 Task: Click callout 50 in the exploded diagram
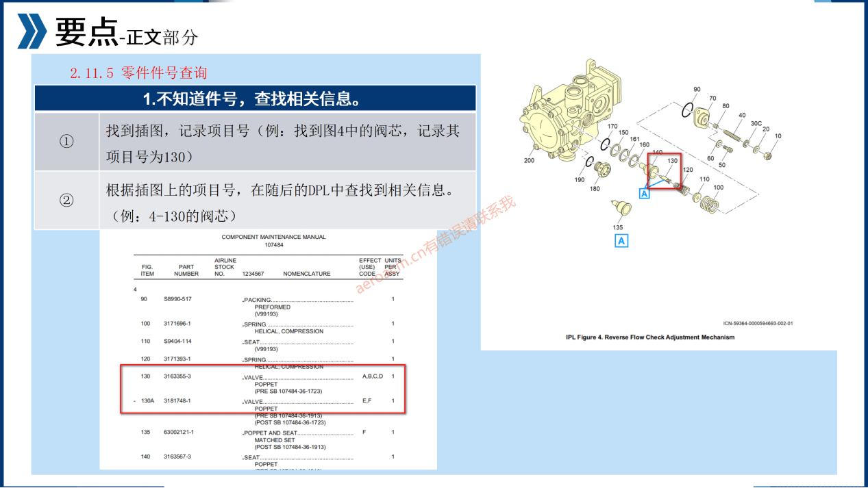coord(722,166)
